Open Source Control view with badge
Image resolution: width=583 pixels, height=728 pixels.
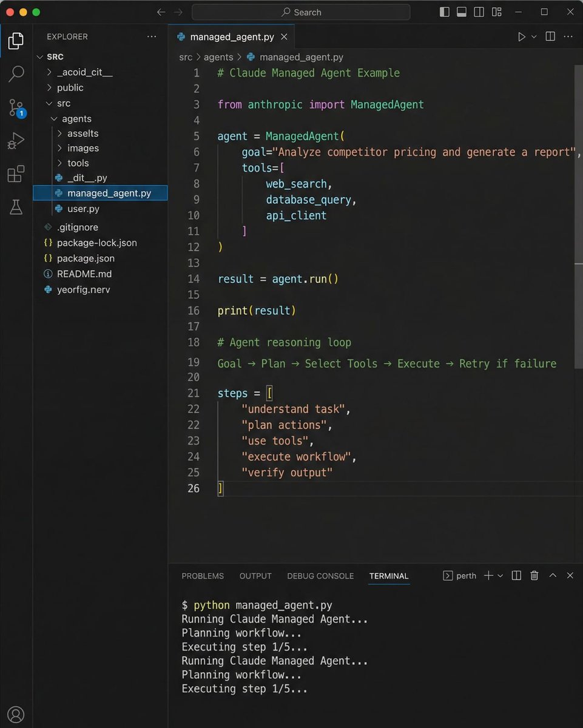click(16, 108)
